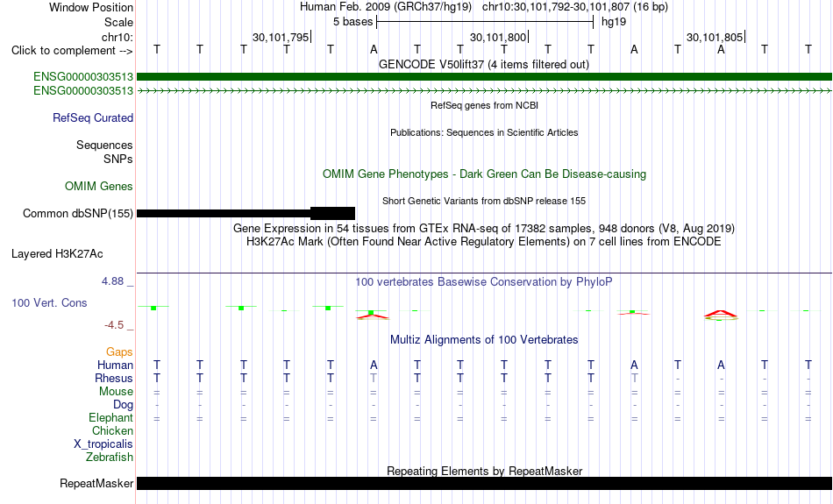Screen dimensions: 833x504
Task: Click the 30,101,800 ruler position marker
Action: point(499,37)
